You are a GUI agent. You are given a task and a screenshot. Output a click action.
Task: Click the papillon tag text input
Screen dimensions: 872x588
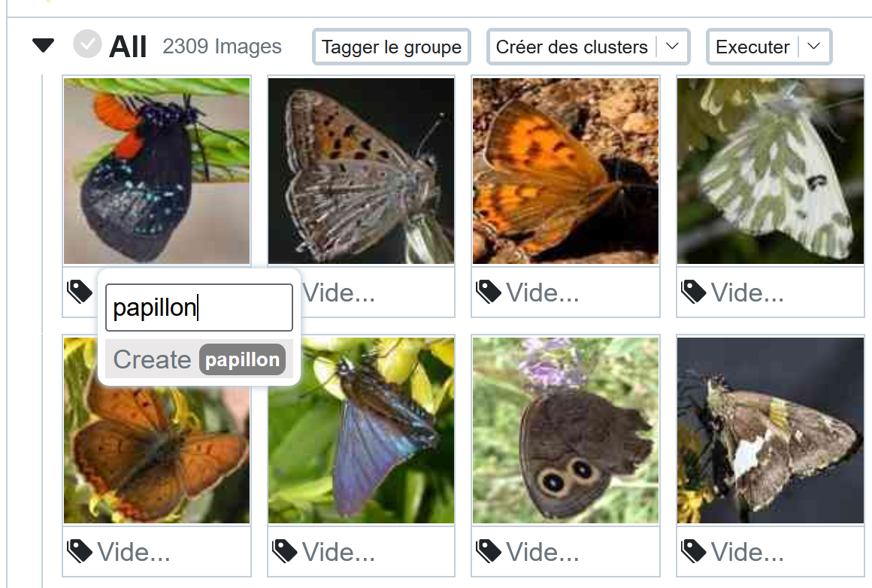pos(199,308)
